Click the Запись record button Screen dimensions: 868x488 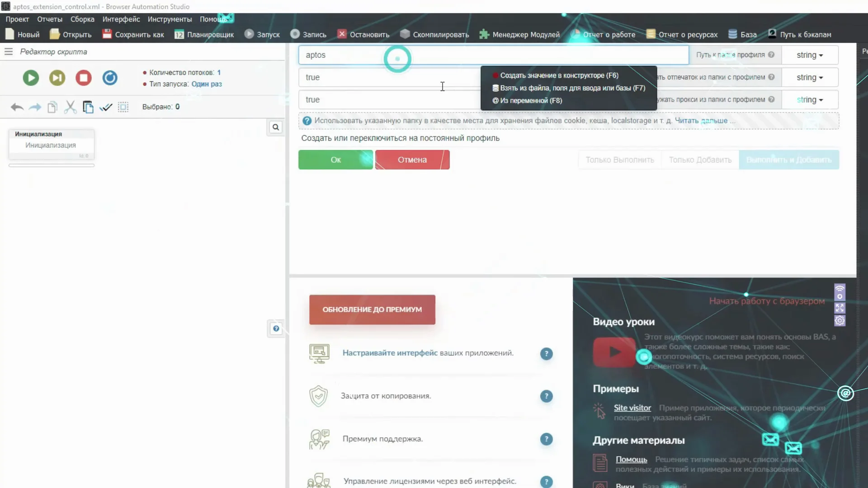[x=308, y=34]
